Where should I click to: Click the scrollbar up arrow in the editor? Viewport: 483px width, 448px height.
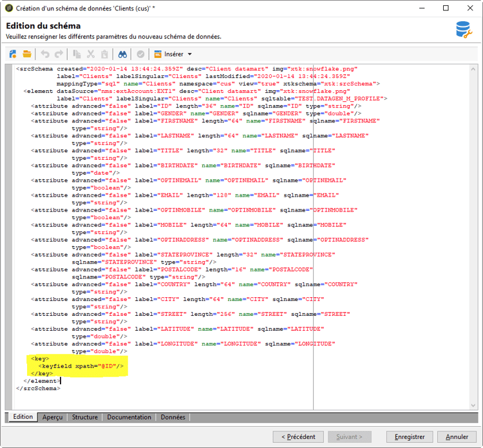473,70
